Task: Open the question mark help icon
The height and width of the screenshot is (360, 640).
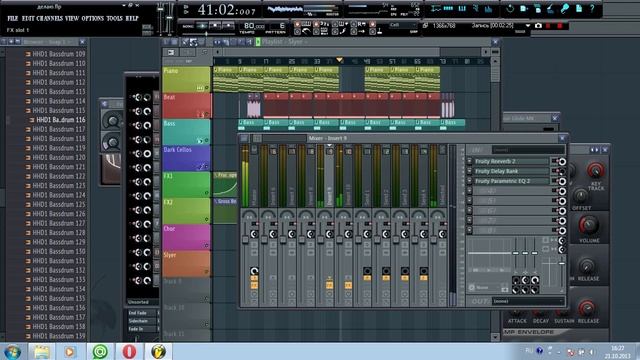Action: pos(592,9)
